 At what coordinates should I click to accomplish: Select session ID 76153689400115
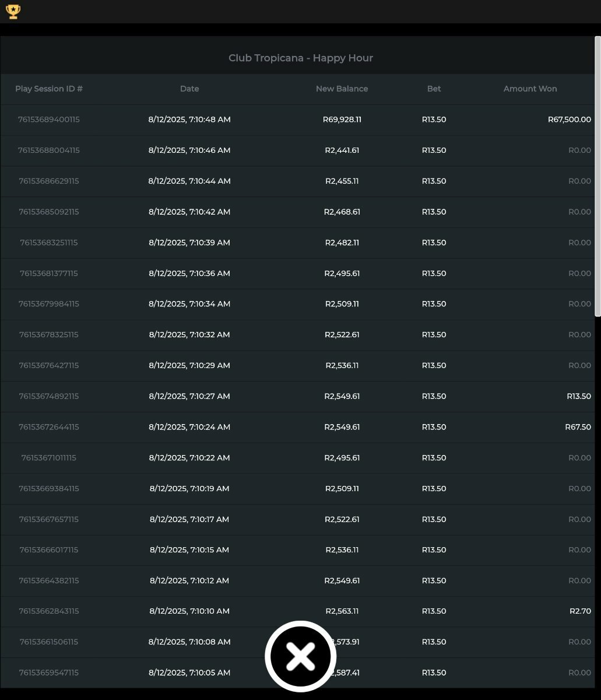tap(49, 120)
